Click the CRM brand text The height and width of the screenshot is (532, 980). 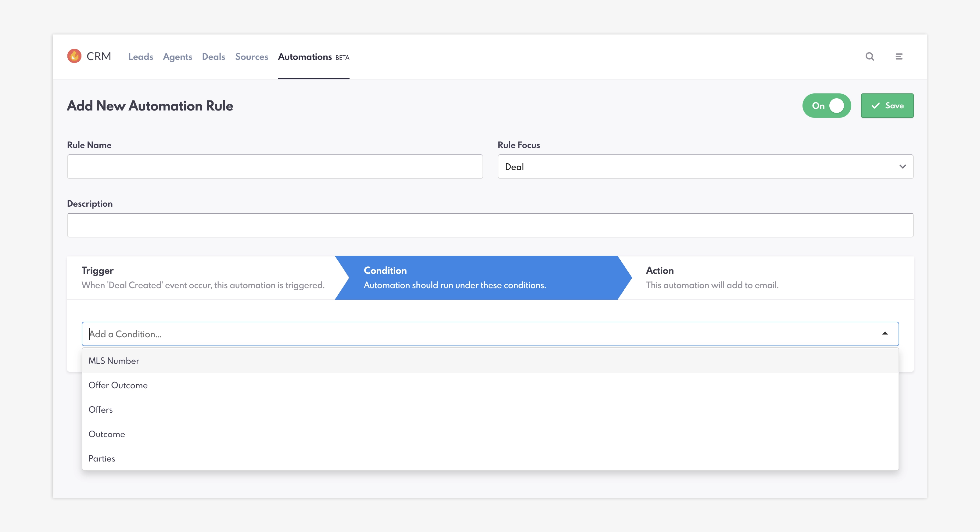pyautogui.click(x=99, y=56)
